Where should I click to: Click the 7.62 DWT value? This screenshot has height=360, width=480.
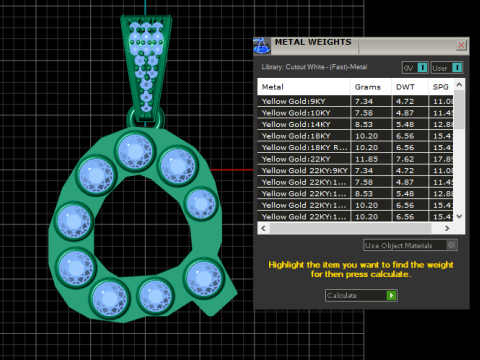click(405, 159)
